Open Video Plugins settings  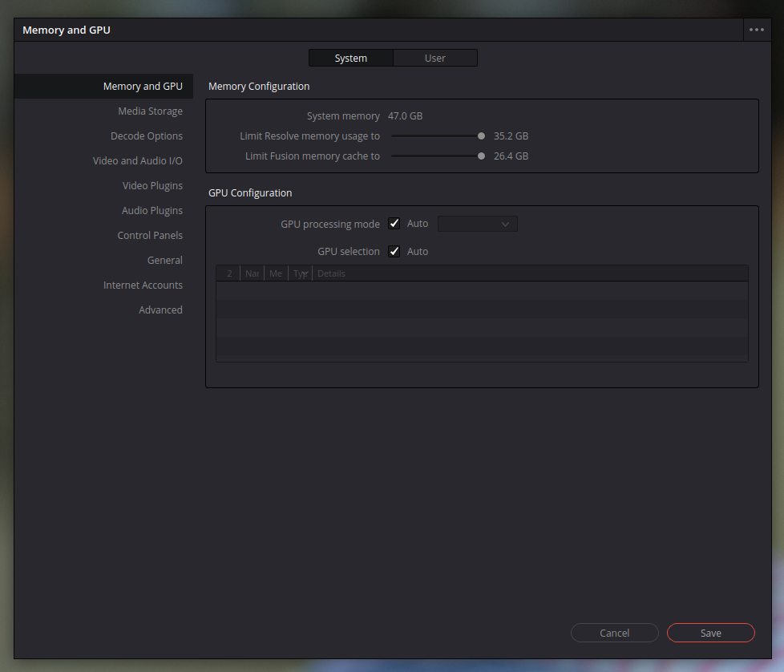[152, 185]
